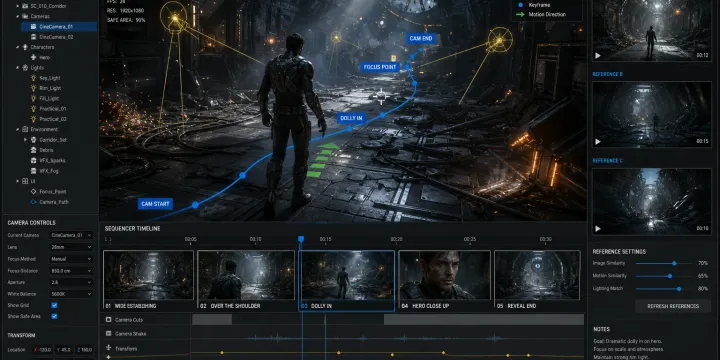
Task: Toggle the Show Safe Area checkbox
Action: pyautogui.click(x=54, y=316)
